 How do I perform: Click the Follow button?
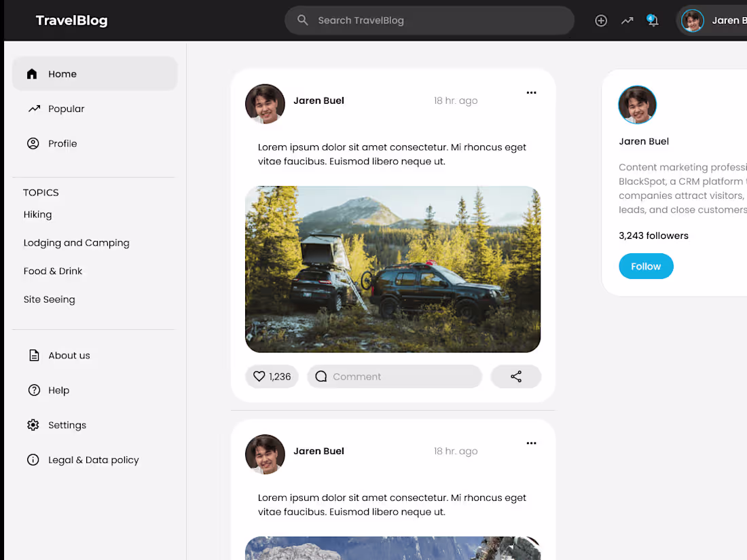click(x=646, y=266)
